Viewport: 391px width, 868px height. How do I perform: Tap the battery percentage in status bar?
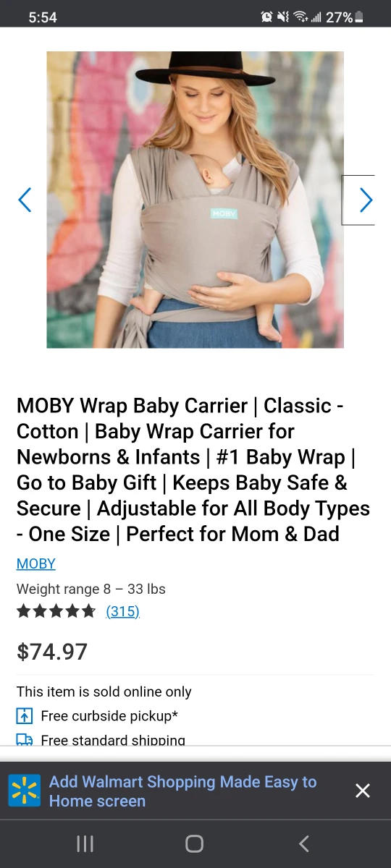pos(339,17)
